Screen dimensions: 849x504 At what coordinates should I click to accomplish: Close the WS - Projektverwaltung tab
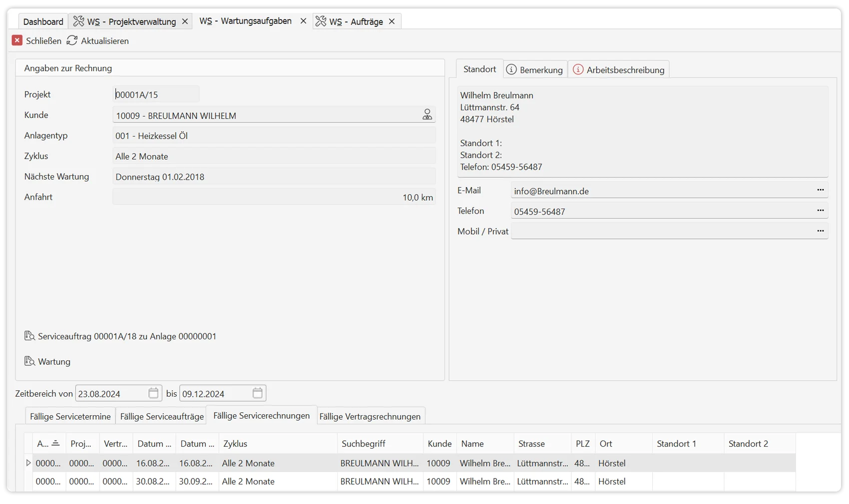[x=185, y=21]
